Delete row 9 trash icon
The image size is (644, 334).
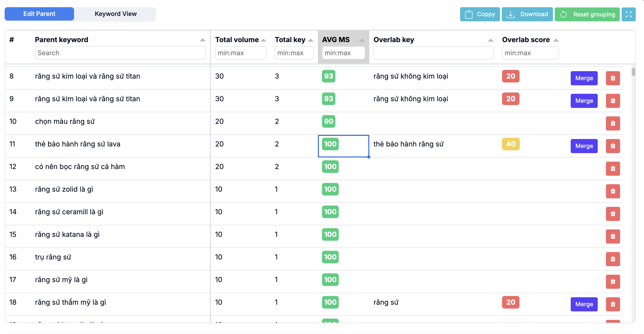point(613,101)
